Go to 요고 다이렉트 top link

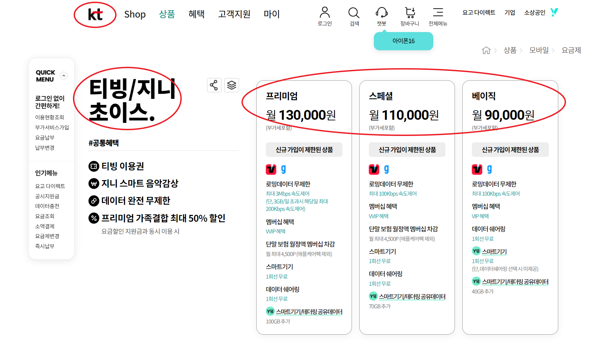point(479,12)
